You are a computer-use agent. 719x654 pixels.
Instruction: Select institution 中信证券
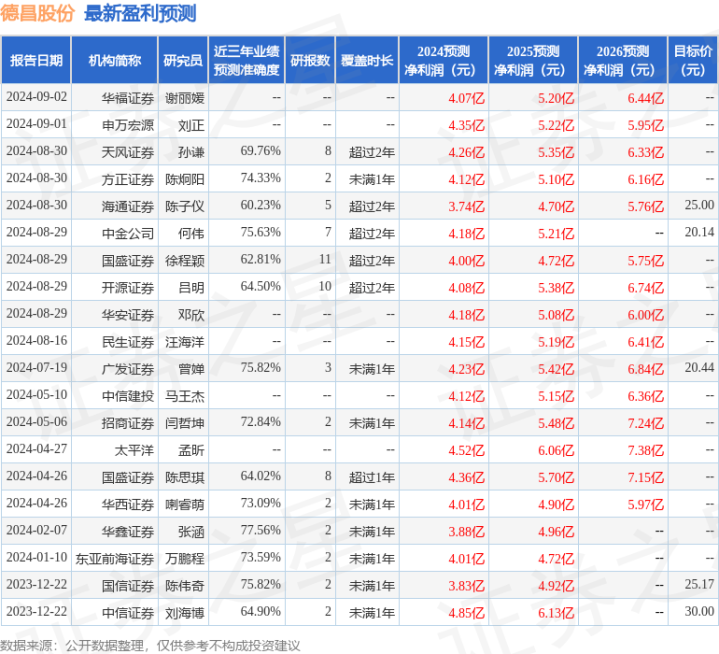pos(128,613)
